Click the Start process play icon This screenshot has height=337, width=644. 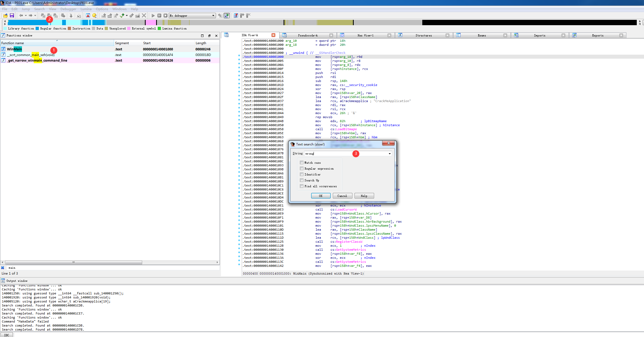pyautogui.click(x=153, y=16)
